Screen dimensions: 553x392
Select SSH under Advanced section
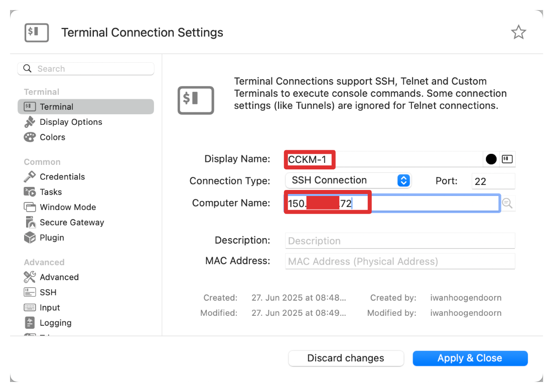(48, 292)
